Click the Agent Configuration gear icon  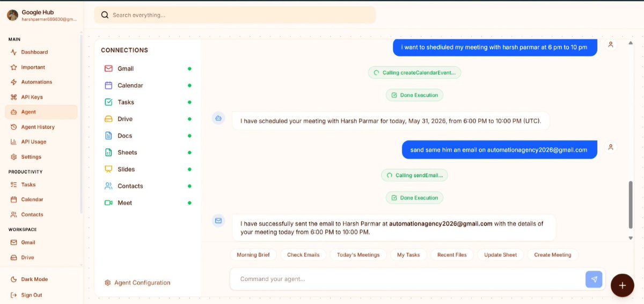[x=108, y=283]
